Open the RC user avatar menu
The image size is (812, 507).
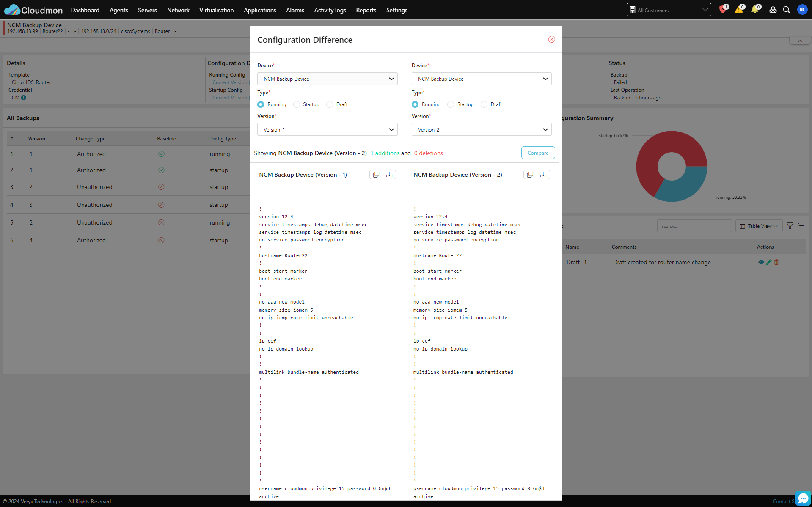pyautogui.click(x=802, y=10)
